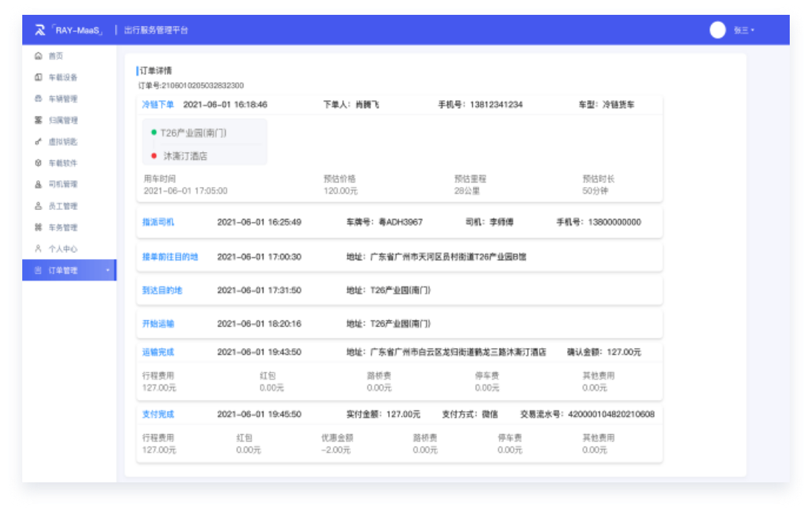The height and width of the screenshot is (512, 812).
Task: Click the T26产业园(南门) pickup location
Action: (193, 133)
